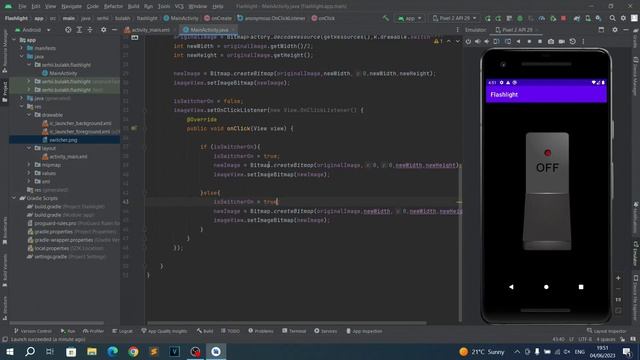Open the Pixel 2 API 29 device dropdown
640x360 pixels.
pyautogui.click(x=454, y=18)
